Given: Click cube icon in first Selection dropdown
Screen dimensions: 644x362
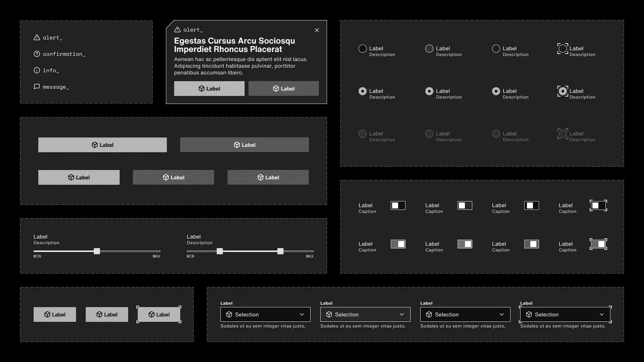Looking at the screenshot, I should [x=229, y=314].
